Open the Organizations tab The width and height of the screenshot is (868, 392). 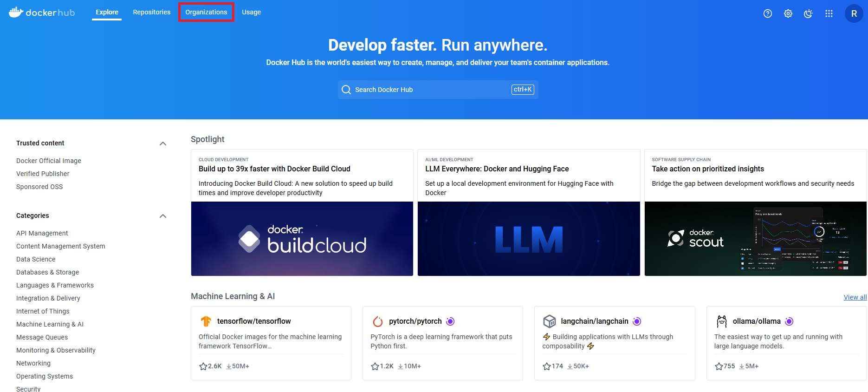206,13
